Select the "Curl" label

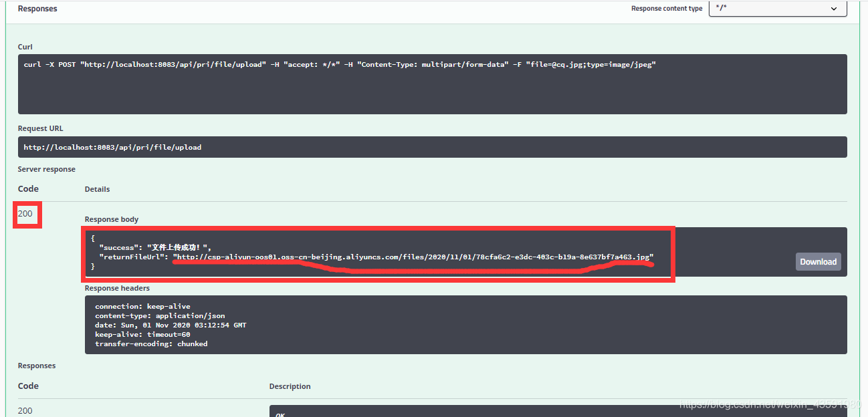25,47
